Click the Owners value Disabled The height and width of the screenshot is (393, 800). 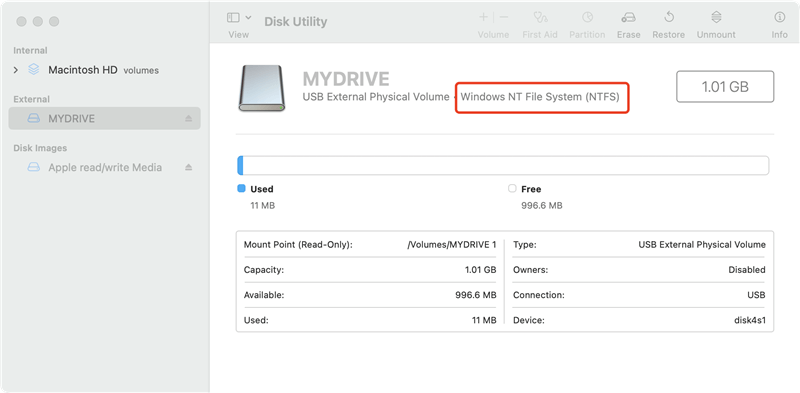747,269
